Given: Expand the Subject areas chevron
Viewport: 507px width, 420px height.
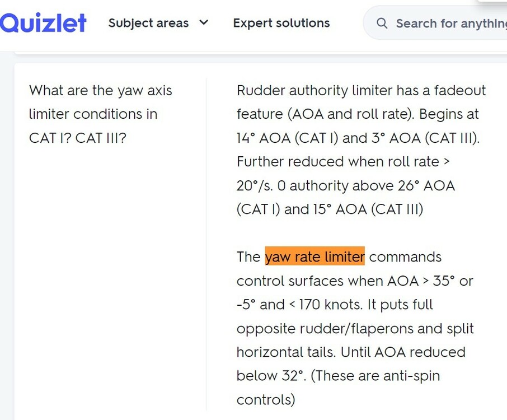Looking at the screenshot, I should pos(204,23).
